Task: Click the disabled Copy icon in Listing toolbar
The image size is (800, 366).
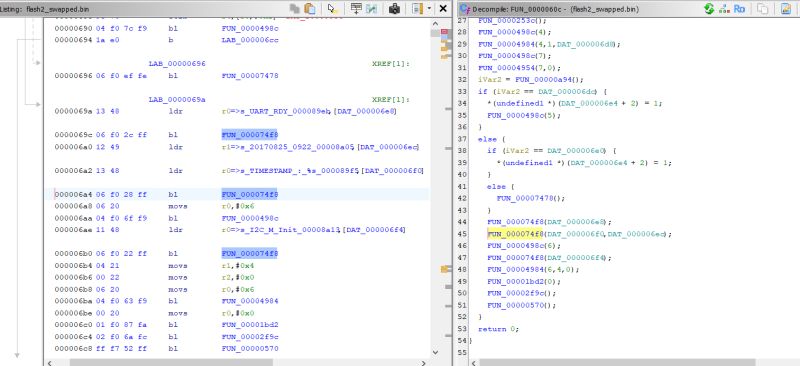Action: click(x=294, y=9)
